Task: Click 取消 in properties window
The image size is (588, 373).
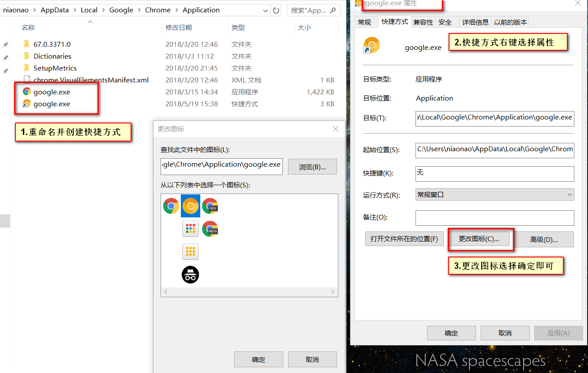Action: point(505,333)
